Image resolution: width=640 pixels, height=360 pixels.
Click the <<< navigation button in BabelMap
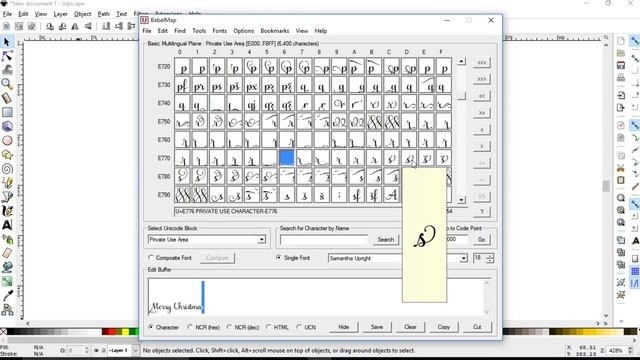pos(482,62)
